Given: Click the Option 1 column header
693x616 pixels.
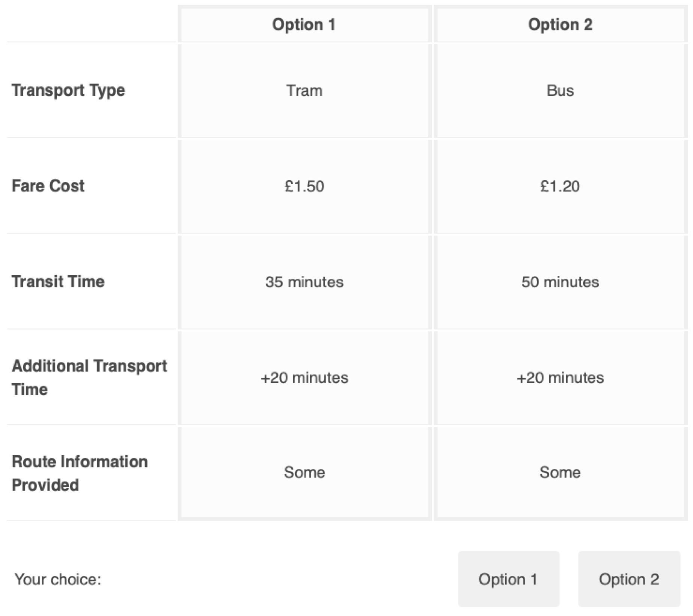Looking at the screenshot, I should pos(304,25).
